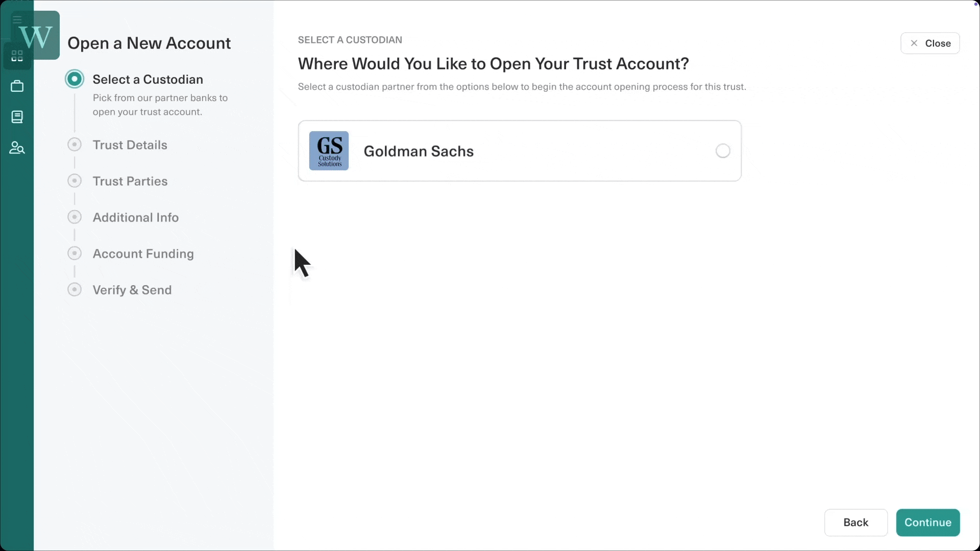Click the Goldman Sachs GS logo
The image size is (980, 551).
(329, 151)
